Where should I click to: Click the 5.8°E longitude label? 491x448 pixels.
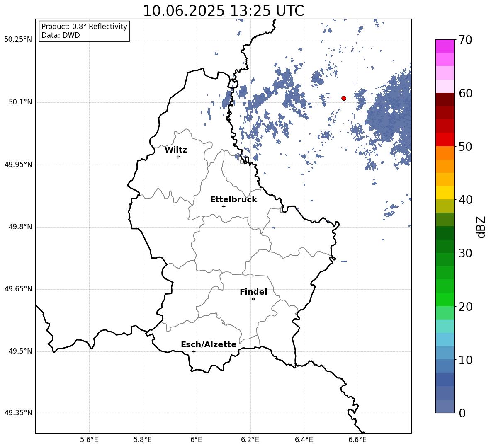click(143, 440)
